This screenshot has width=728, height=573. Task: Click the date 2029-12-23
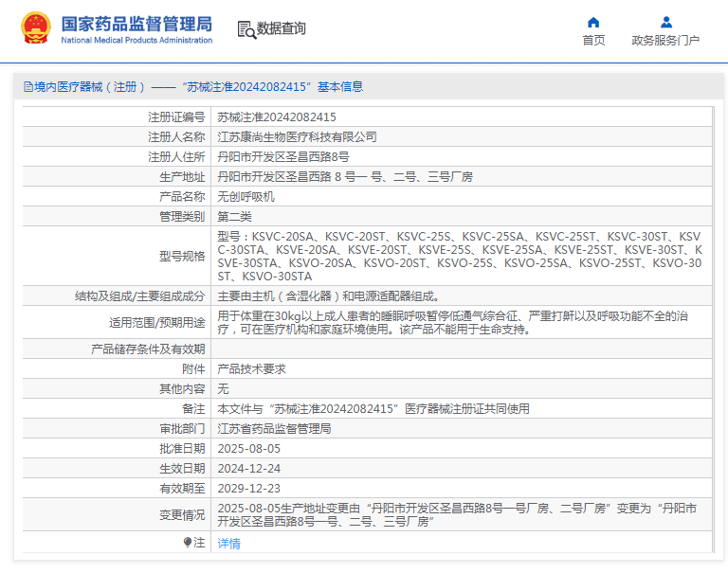coord(249,489)
